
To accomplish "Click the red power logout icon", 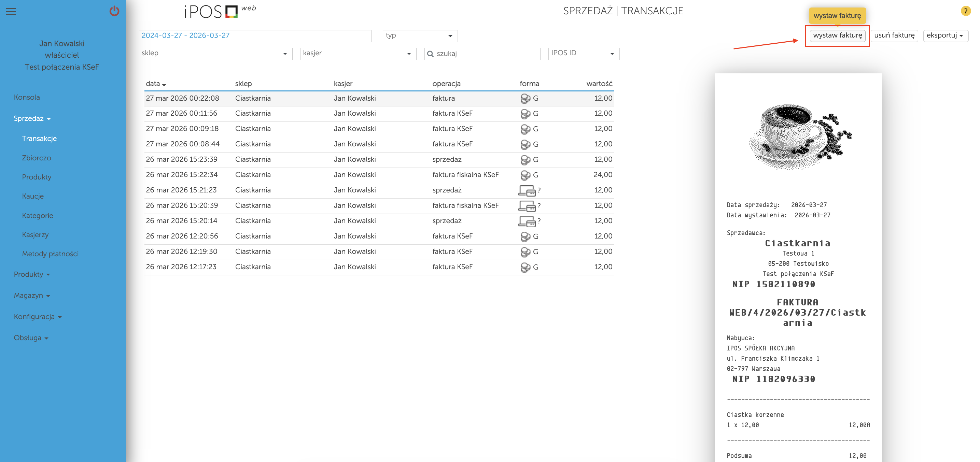I will pyautogui.click(x=114, y=11).
